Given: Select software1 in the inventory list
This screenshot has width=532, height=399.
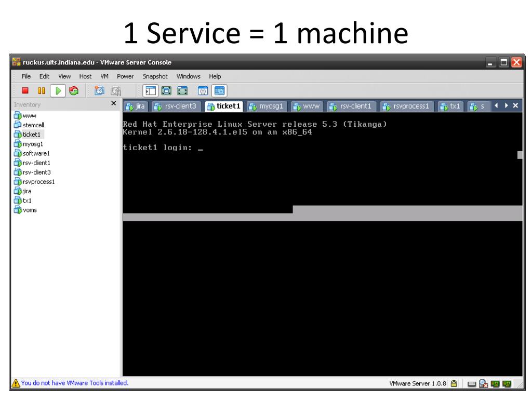Looking at the screenshot, I should point(32,153).
